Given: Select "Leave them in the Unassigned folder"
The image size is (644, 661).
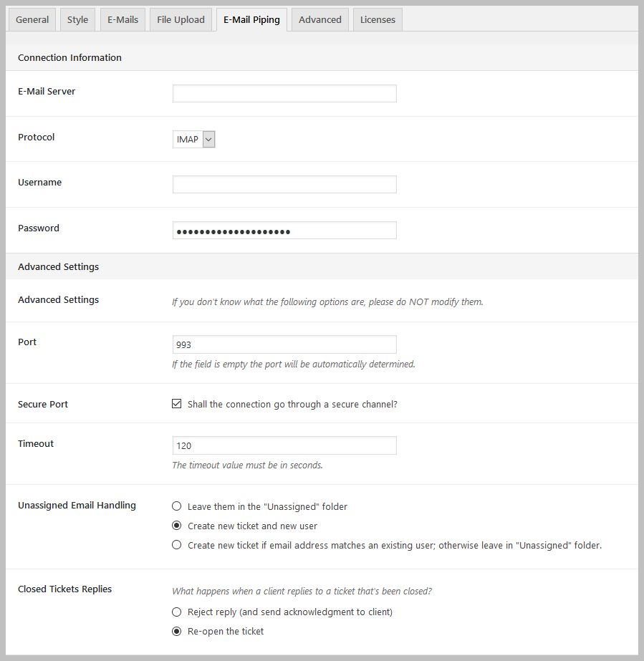Looking at the screenshot, I should point(176,506).
